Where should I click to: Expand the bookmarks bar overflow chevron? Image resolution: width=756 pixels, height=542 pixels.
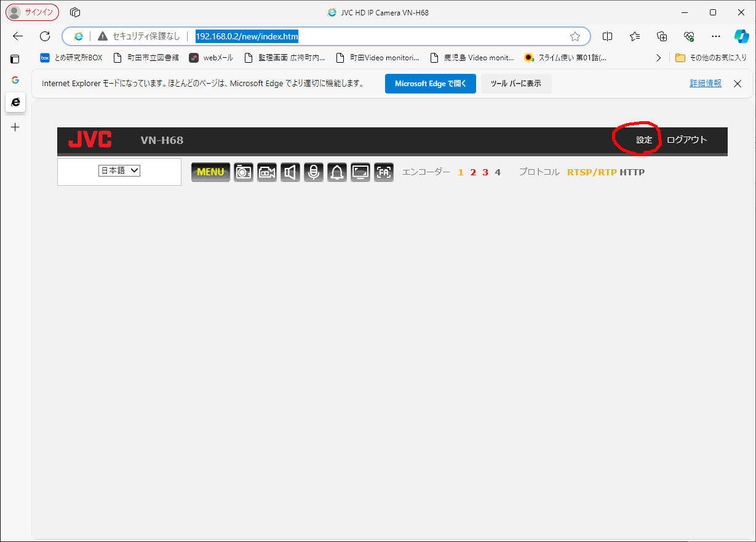click(658, 58)
